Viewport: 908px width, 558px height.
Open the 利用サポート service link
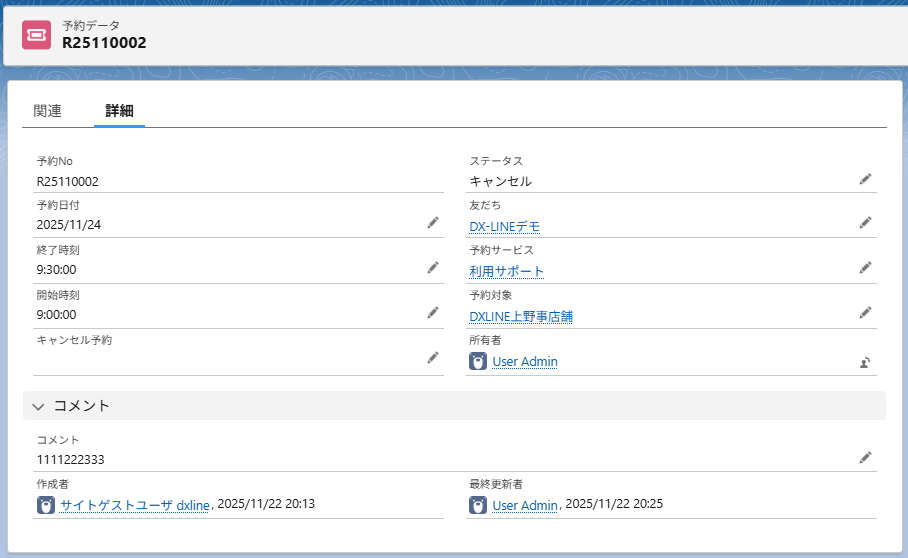pyautogui.click(x=507, y=272)
